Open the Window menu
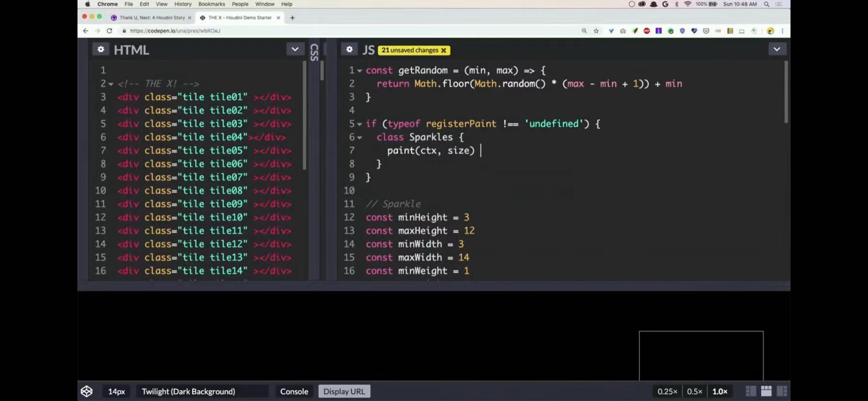Viewport: 868px width, 401px height. point(264,4)
